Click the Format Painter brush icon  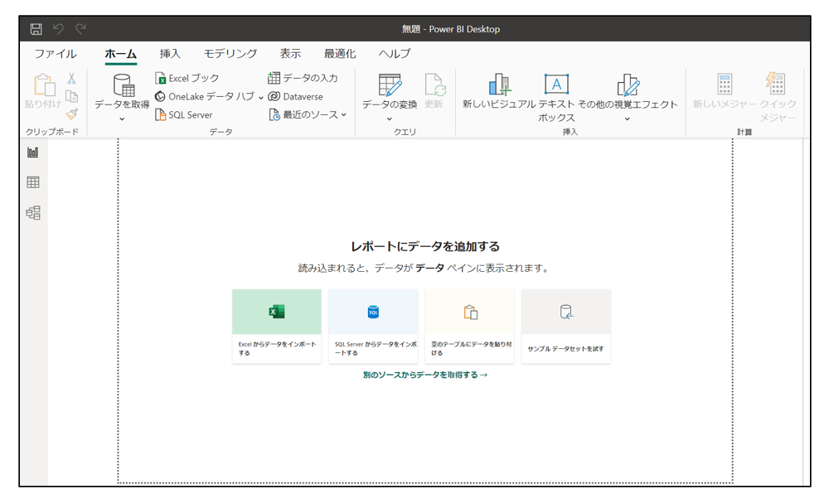71,114
